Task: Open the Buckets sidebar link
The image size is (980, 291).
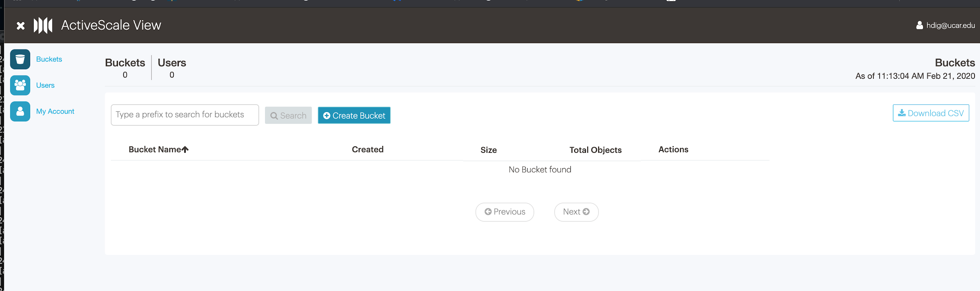Action: coord(49,59)
